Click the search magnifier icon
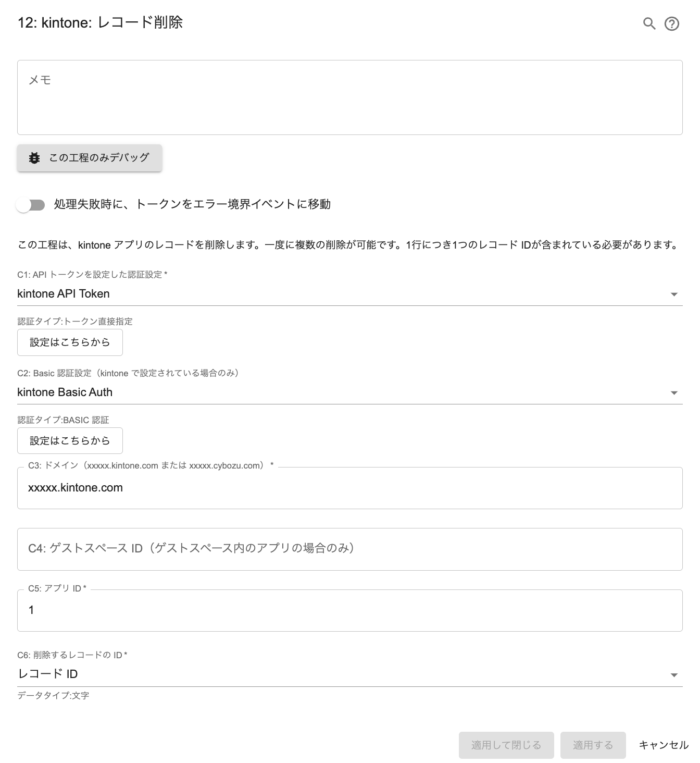Viewport: 700px width, 763px height. (x=649, y=23)
